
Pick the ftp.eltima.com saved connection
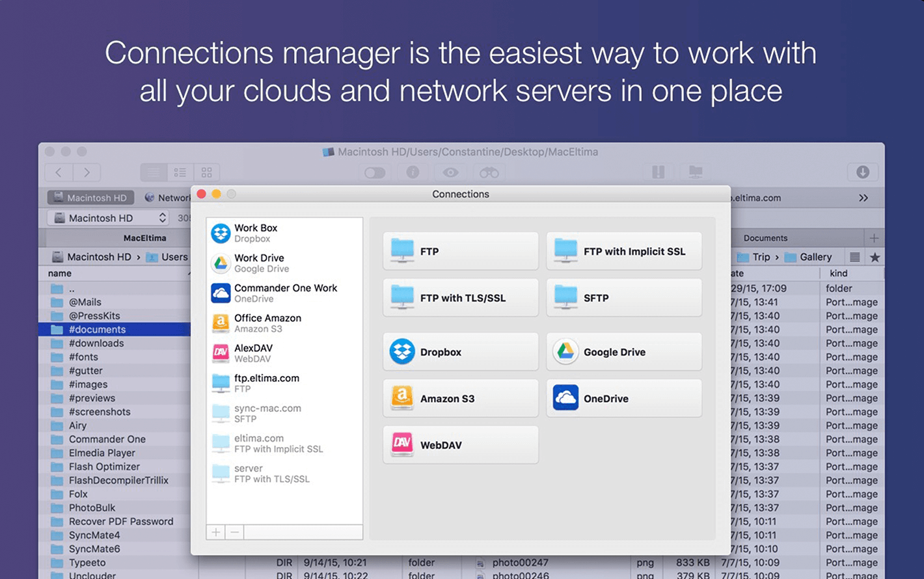[284, 383]
